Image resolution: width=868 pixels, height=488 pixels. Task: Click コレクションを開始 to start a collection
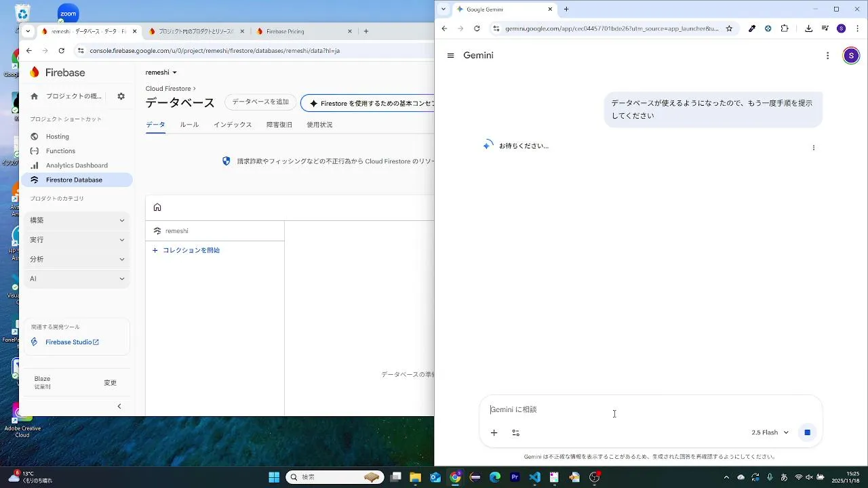(x=186, y=250)
